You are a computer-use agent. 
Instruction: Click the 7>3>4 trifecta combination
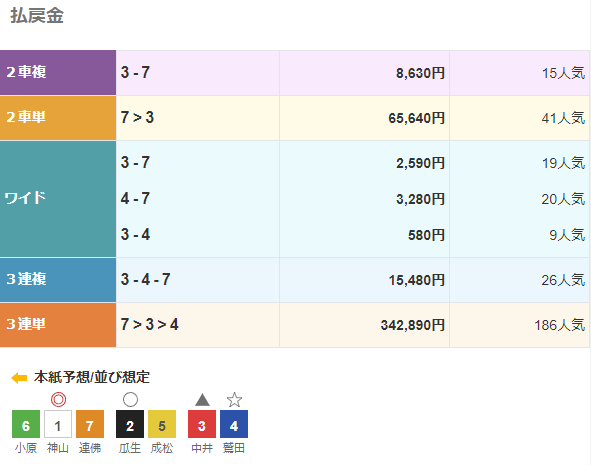(150, 324)
